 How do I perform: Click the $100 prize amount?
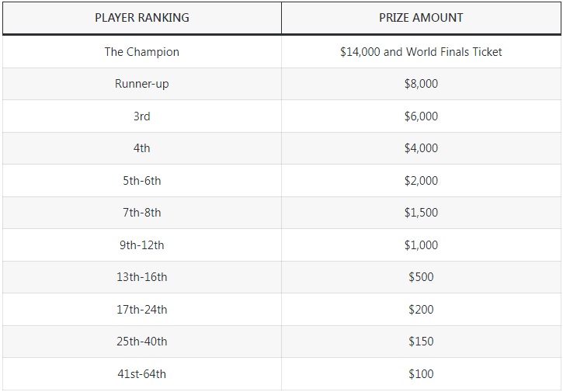(421, 373)
